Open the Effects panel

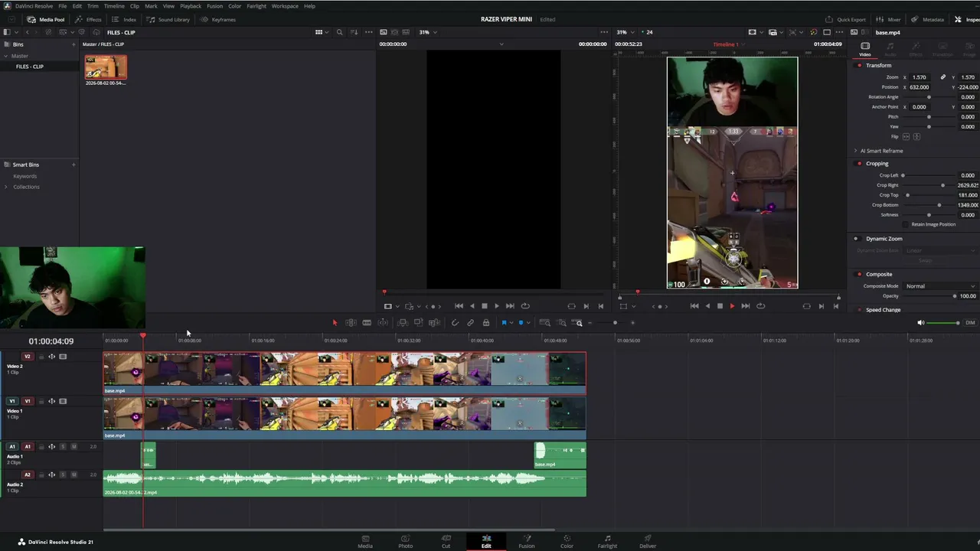pos(89,19)
